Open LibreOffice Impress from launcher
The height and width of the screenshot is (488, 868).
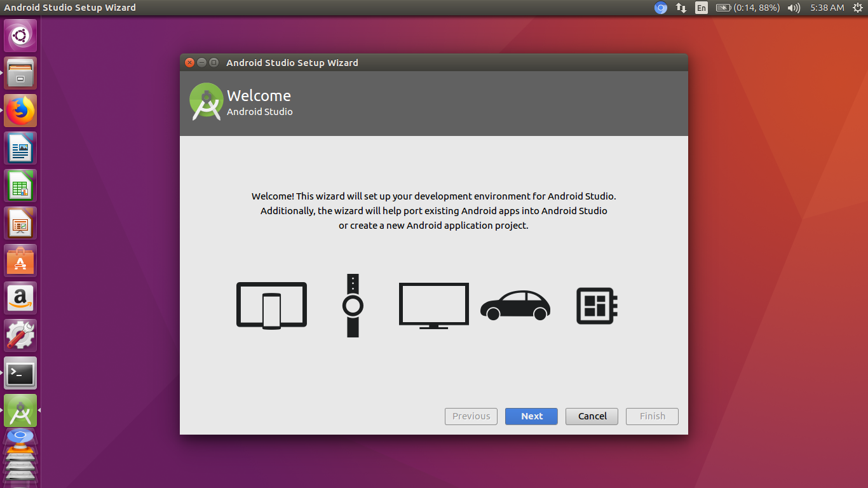pyautogui.click(x=20, y=223)
